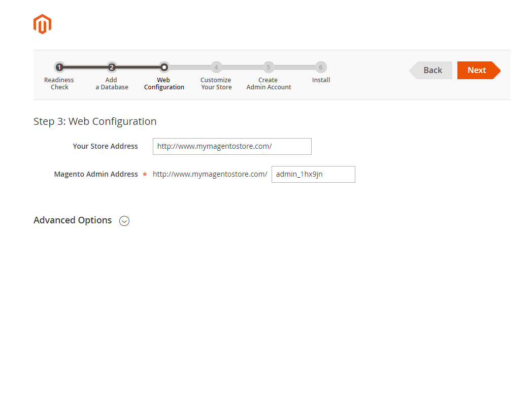The image size is (532, 398).
Task: Click the progress bar between steps 2 and 3
Action: (138, 67)
